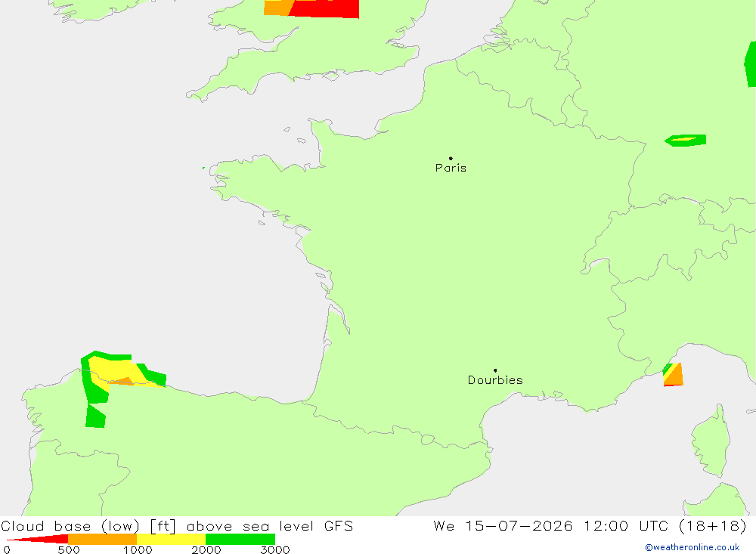Click the Dourbies location label
756x554 pixels.
pyautogui.click(x=495, y=380)
